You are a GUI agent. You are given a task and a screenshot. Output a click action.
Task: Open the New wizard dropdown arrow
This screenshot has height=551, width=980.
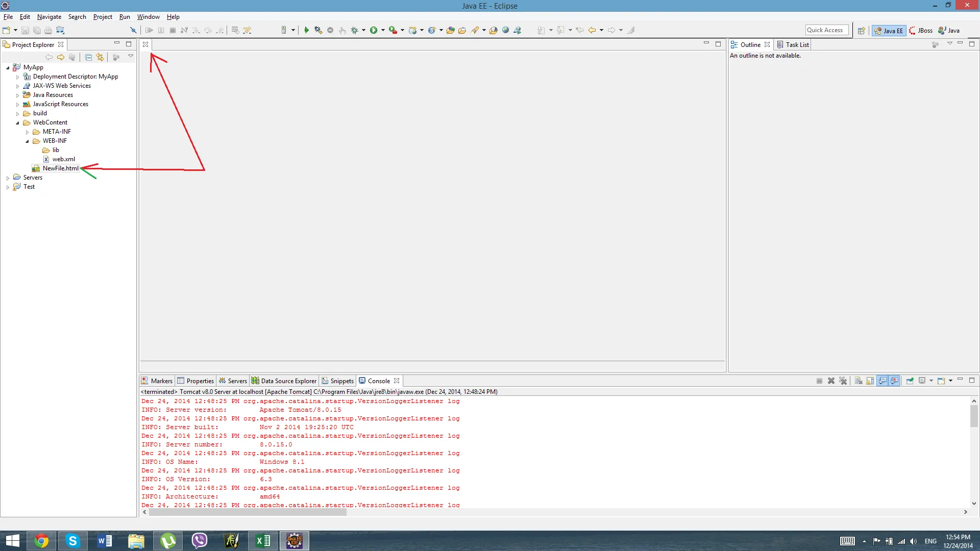click(15, 31)
